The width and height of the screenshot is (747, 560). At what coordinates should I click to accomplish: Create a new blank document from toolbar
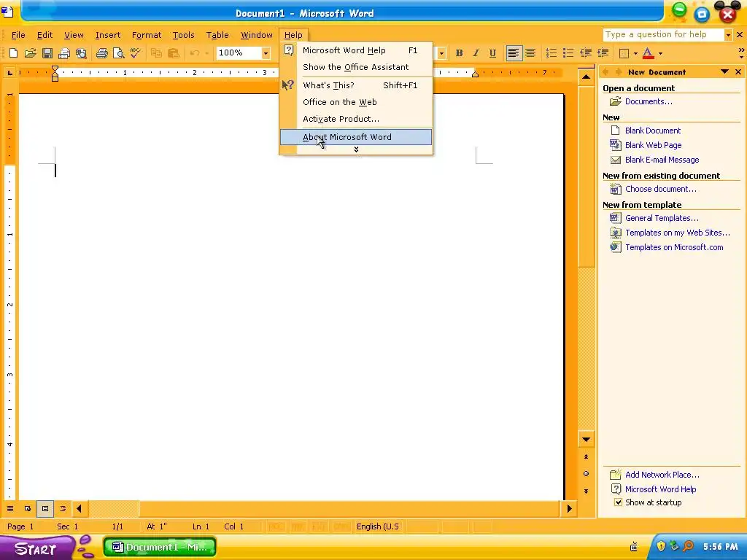13,53
